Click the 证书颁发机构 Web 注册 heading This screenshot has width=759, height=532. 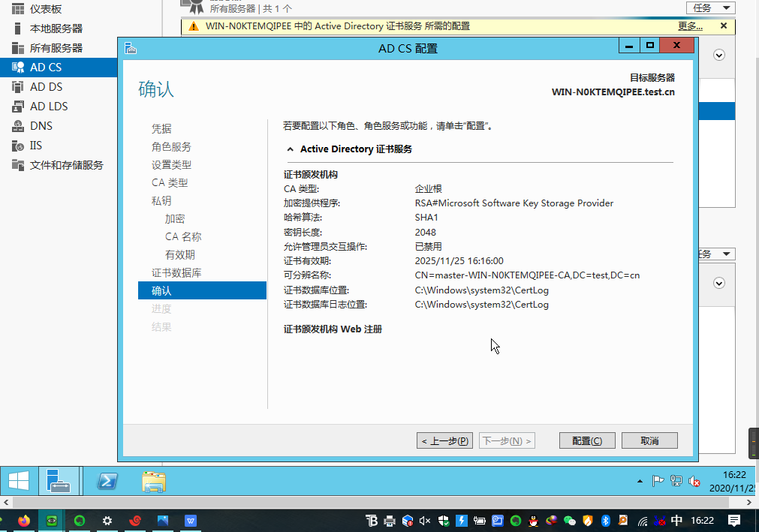point(333,329)
